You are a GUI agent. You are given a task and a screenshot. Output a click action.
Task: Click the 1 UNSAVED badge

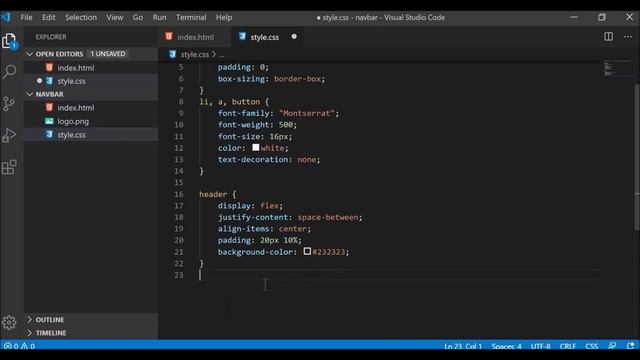click(108, 54)
